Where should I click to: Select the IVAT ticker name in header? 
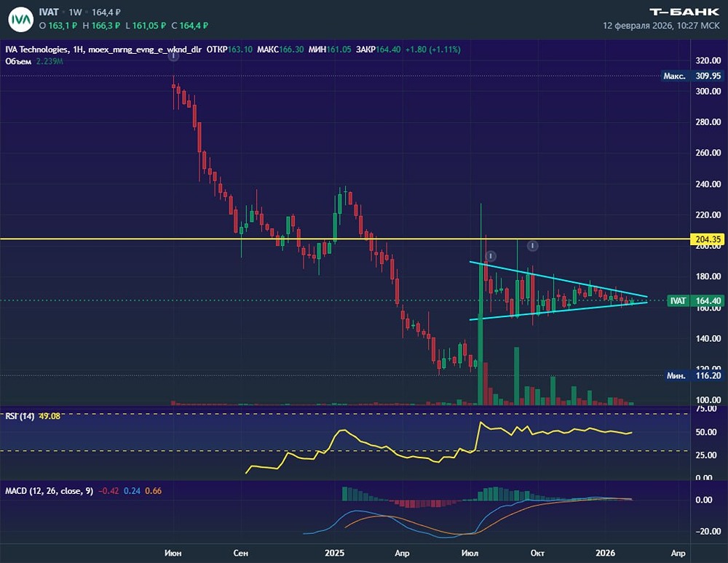point(49,12)
